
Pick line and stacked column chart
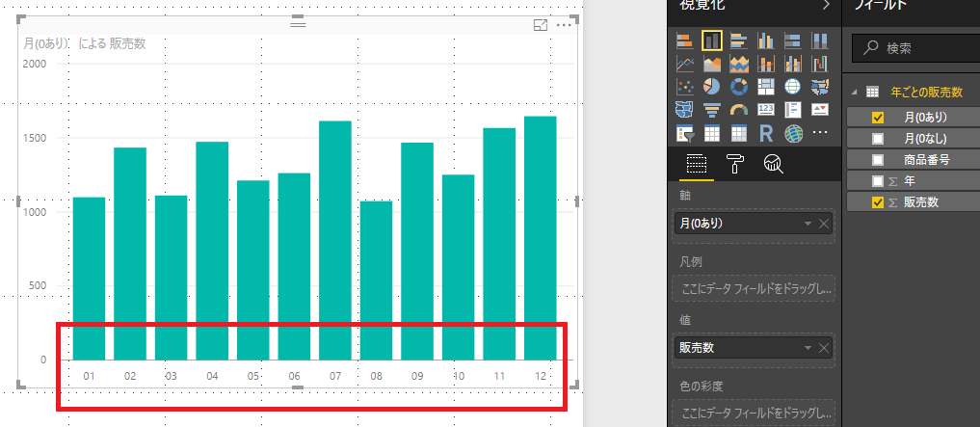pyautogui.click(x=766, y=64)
